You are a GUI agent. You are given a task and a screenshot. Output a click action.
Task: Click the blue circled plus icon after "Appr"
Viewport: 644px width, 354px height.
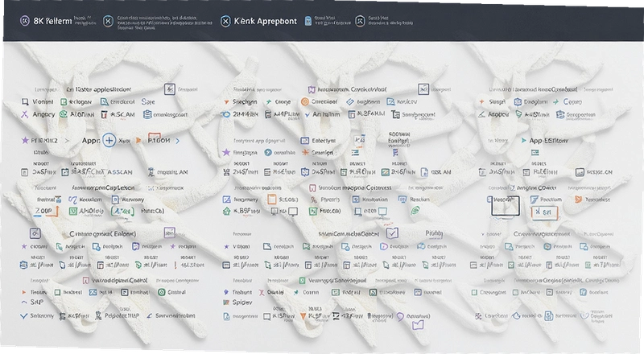point(109,141)
